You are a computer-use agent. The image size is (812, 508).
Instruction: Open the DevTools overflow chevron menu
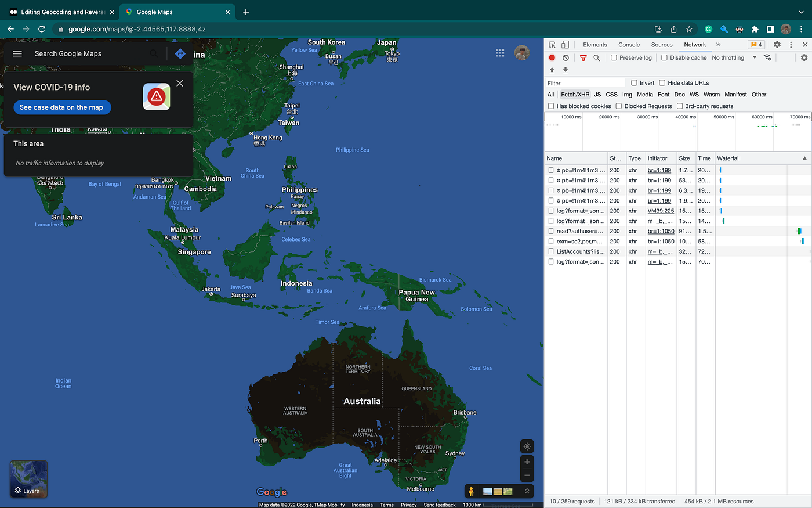click(718, 44)
